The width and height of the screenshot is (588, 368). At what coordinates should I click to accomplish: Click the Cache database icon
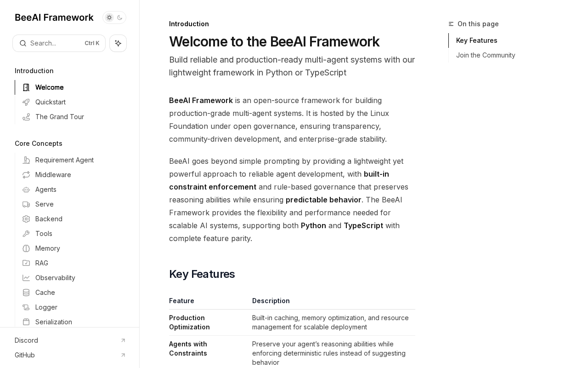click(26, 293)
